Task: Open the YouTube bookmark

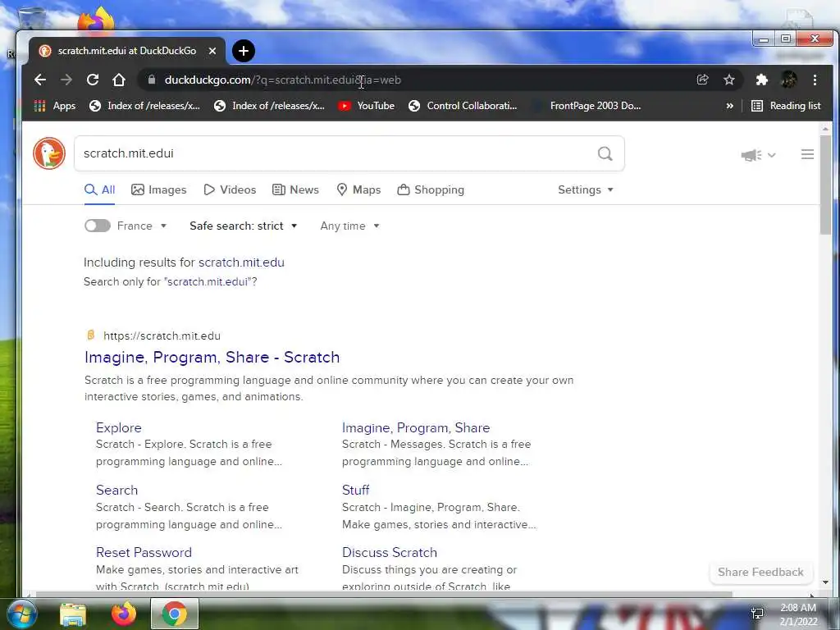Action: point(367,106)
